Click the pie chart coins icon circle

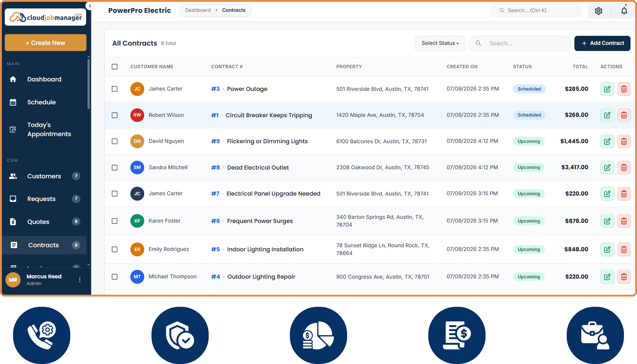[x=318, y=335]
